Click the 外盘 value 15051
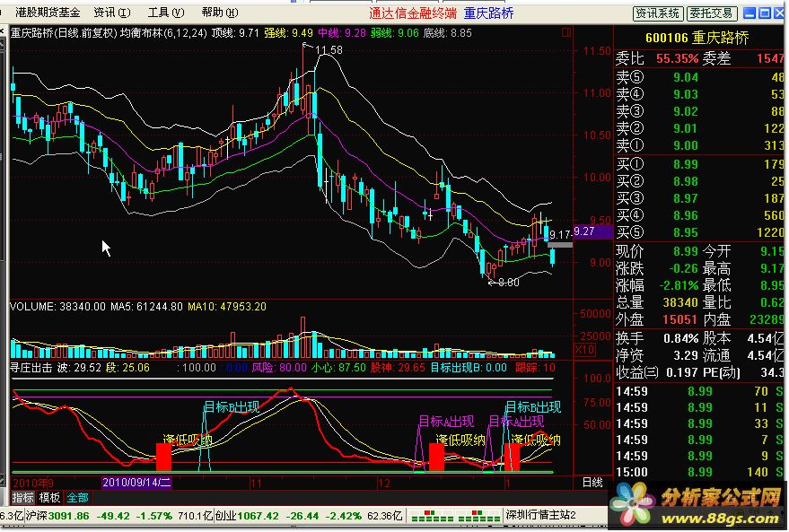Image resolution: width=789 pixels, height=532 pixels. (x=680, y=319)
